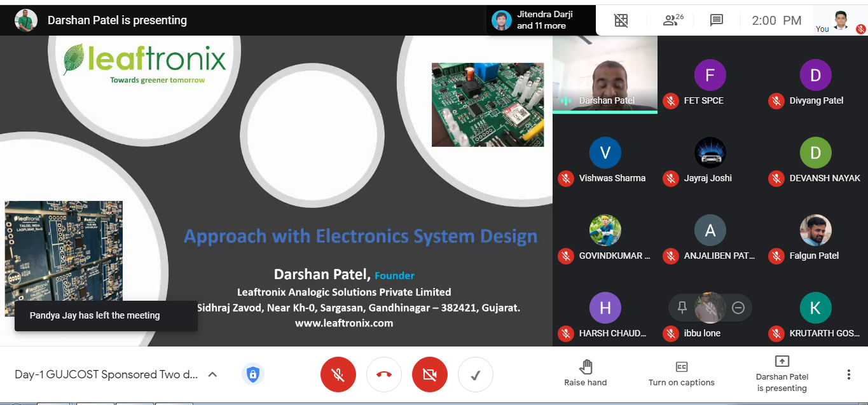
Task: Click the muted mic icon beside Vishwas Sharma
Action: pos(566,178)
